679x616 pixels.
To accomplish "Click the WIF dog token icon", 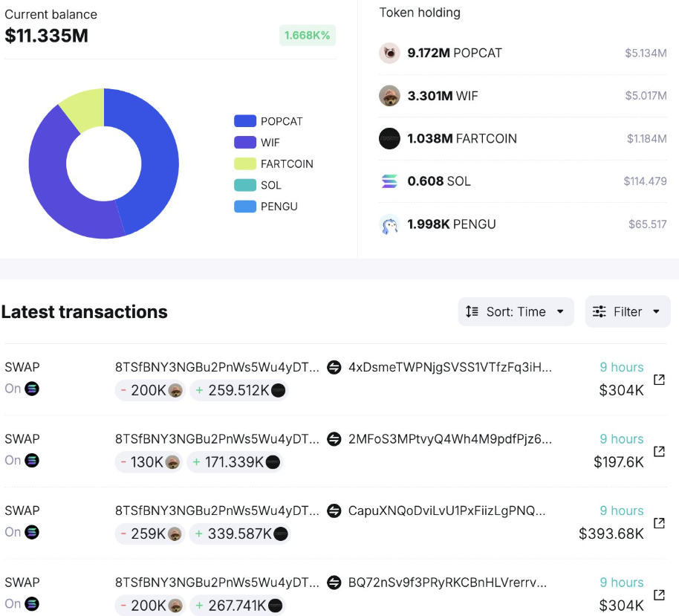I will pos(389,96).
